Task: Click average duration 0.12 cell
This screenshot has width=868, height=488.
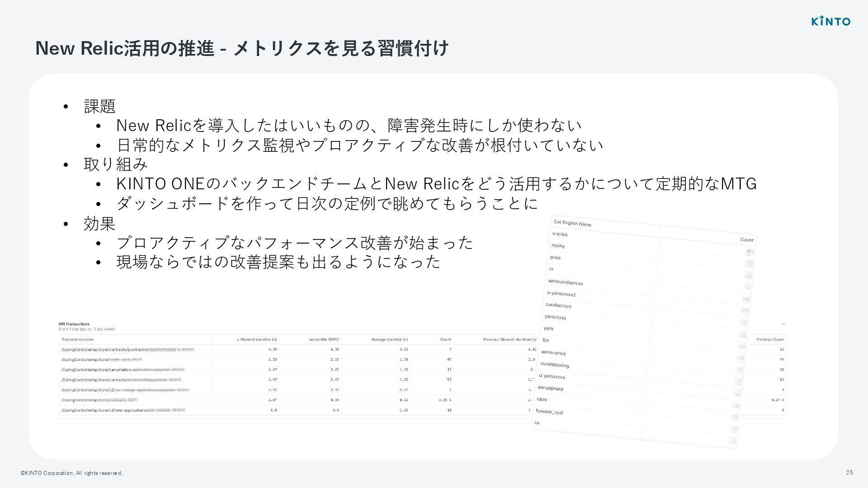Action: 404,400
